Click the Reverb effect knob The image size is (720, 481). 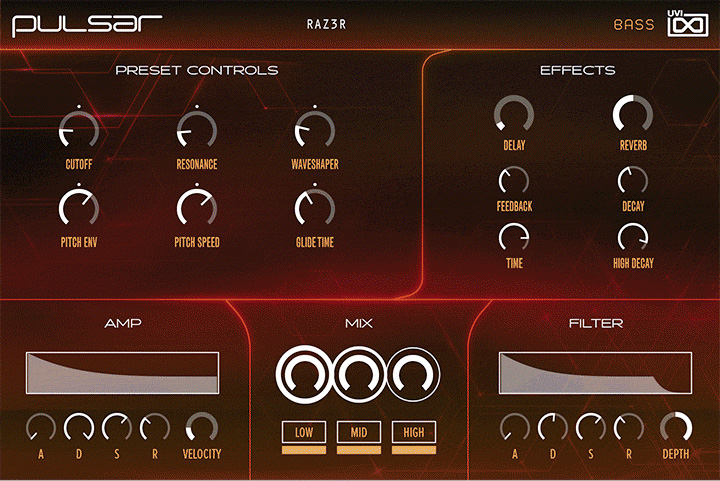(x=633, y=114)
